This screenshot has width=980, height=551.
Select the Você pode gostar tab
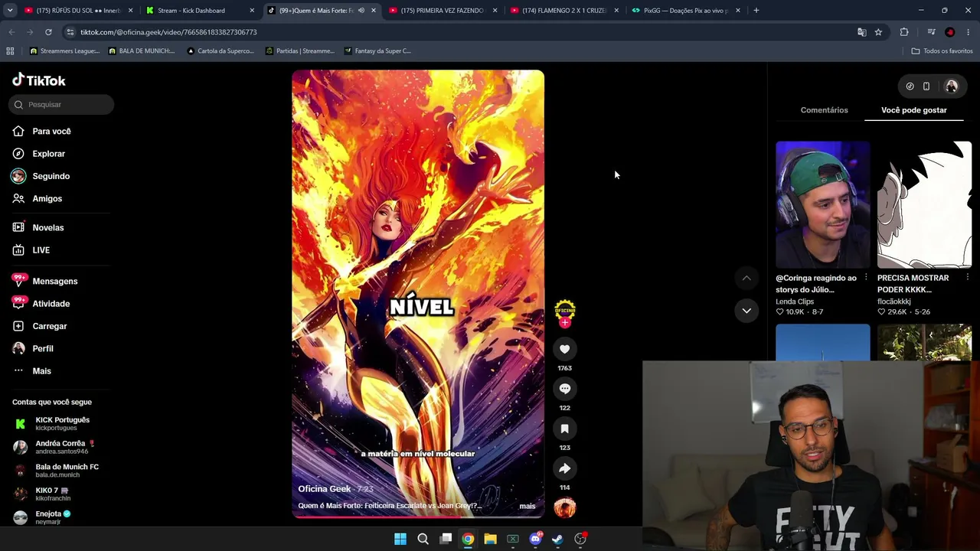913,110
